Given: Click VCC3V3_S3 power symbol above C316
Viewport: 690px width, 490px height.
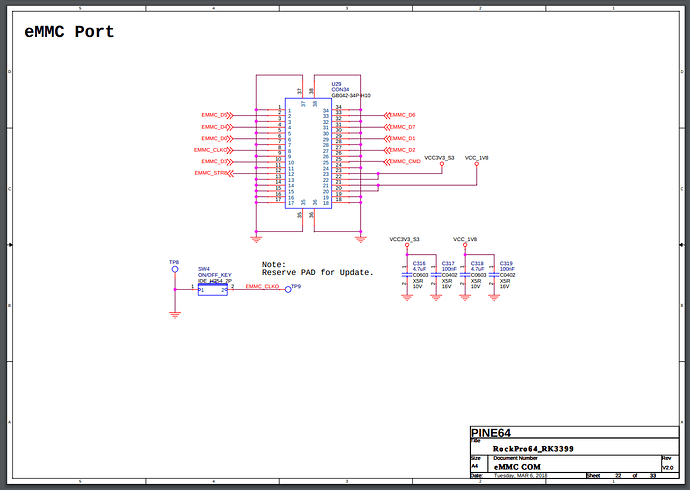Looking at the screenshot, I should point(407,245).
